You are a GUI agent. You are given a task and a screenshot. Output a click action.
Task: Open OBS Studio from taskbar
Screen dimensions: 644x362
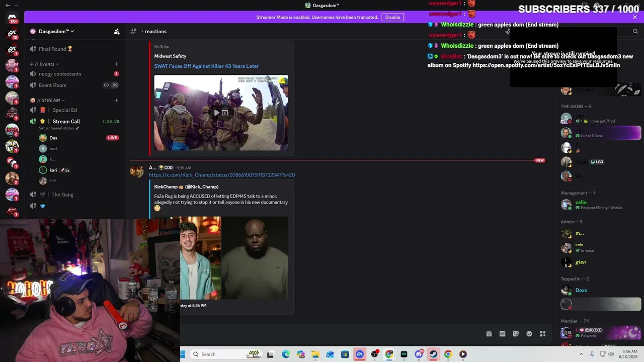(x=374, y=354)
